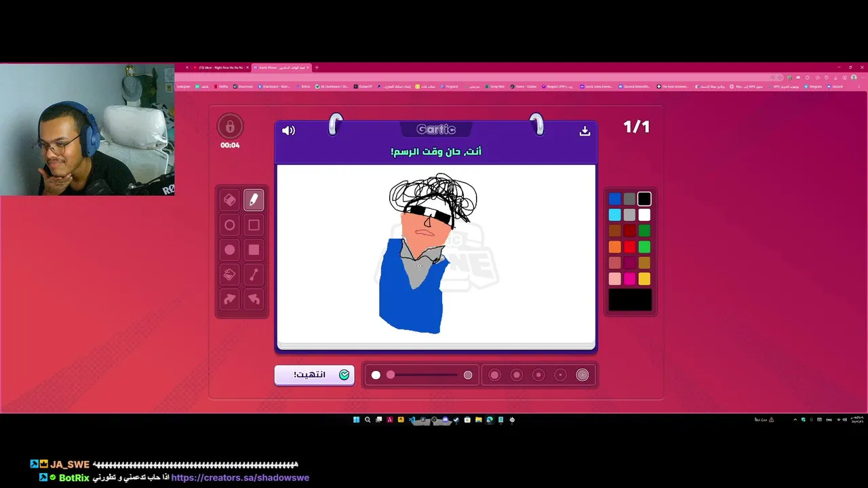Screen dimensions: 868x488
Task: Pick the orange color swatch
Action: coord(614,247)
